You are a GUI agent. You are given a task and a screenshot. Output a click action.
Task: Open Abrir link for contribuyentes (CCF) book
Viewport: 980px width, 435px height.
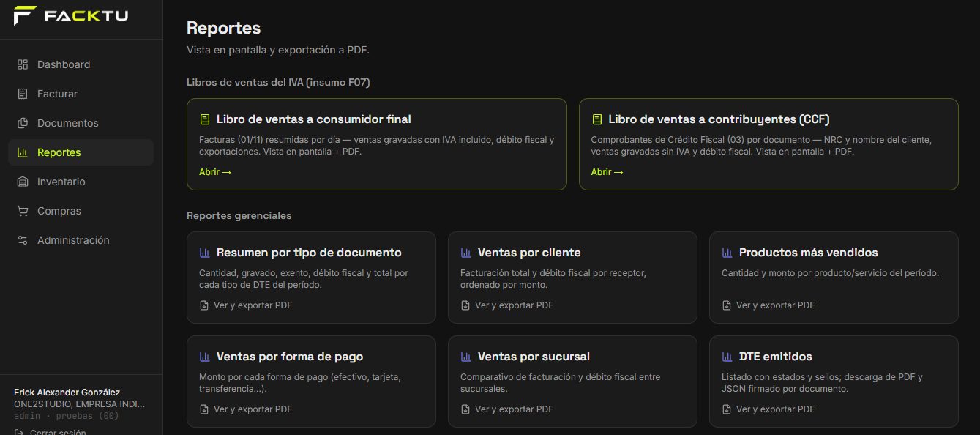tap(607, 172)
